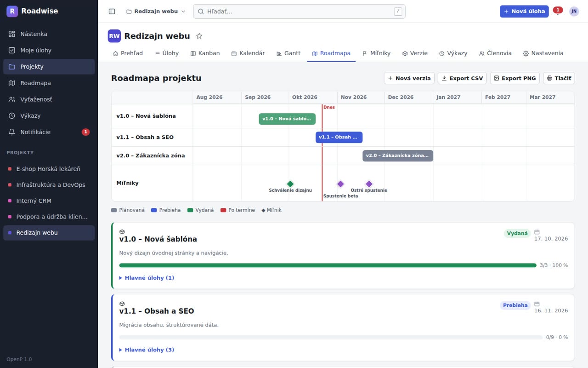This screenshot has height=368, width=588.
Task: Open Vyťaženosť in sidebar
Action: click(49, 99)
